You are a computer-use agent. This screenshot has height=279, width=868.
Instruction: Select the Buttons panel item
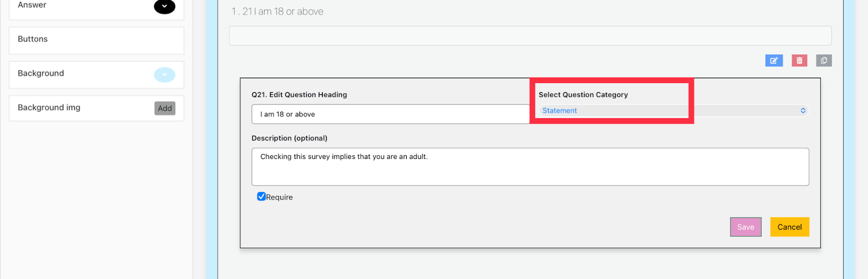point(96,40)
